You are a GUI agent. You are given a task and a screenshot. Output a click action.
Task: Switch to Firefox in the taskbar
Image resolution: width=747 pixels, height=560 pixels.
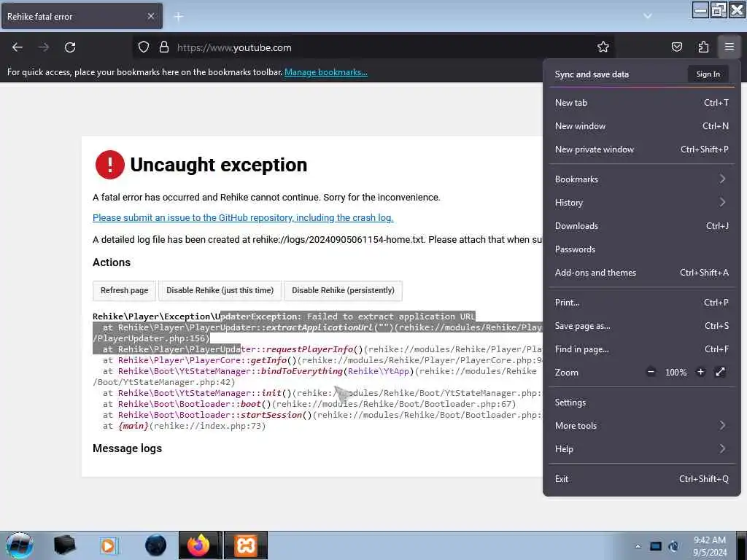pos(199,545)
